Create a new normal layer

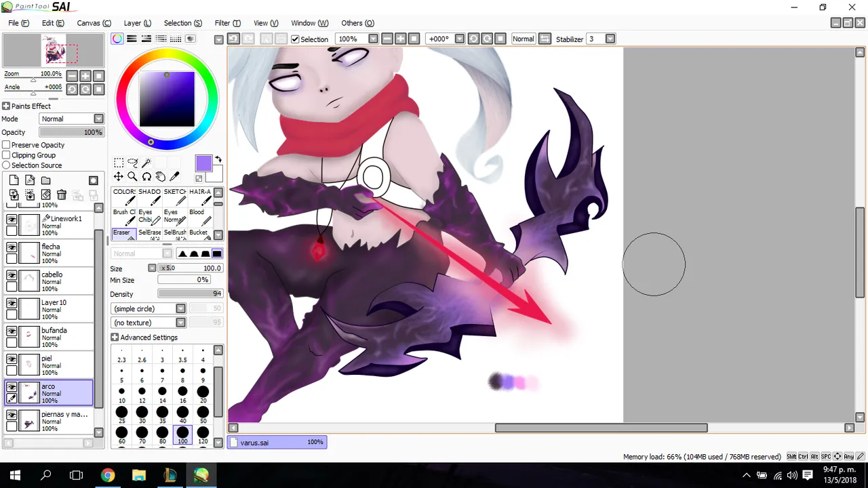[14, 180]
